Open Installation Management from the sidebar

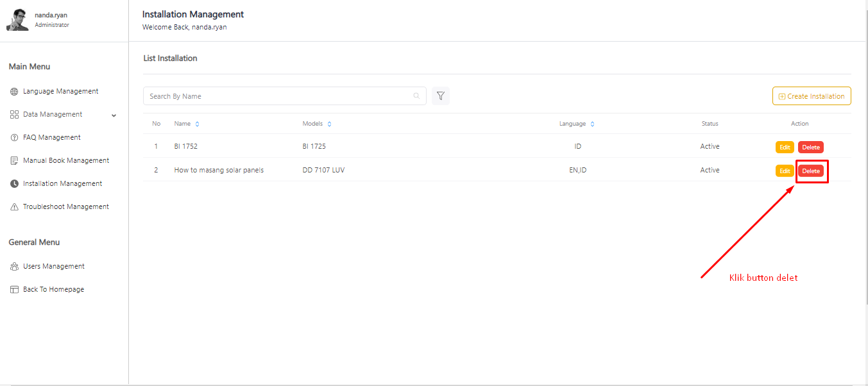(x=62, y=184)
